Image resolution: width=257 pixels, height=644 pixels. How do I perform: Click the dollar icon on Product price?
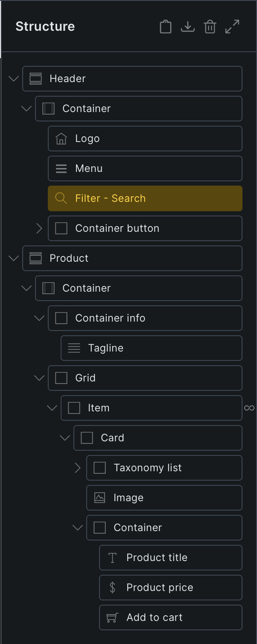coord(112,588)
